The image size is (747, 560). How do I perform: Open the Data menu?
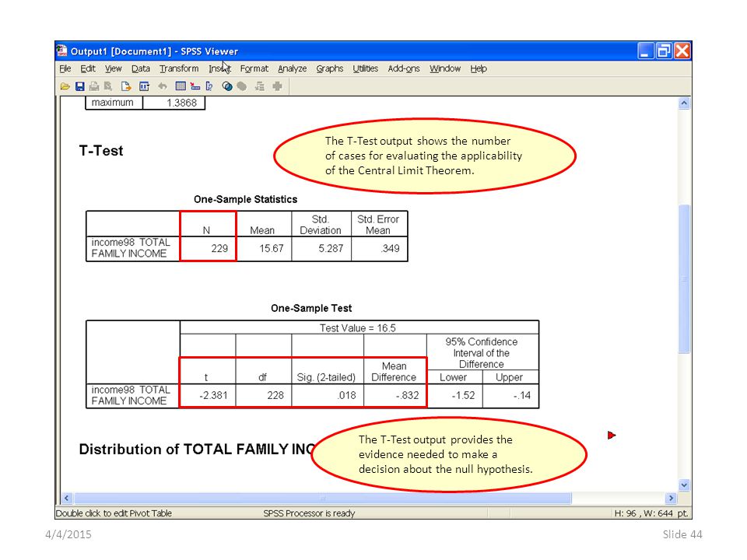point(141,68)
